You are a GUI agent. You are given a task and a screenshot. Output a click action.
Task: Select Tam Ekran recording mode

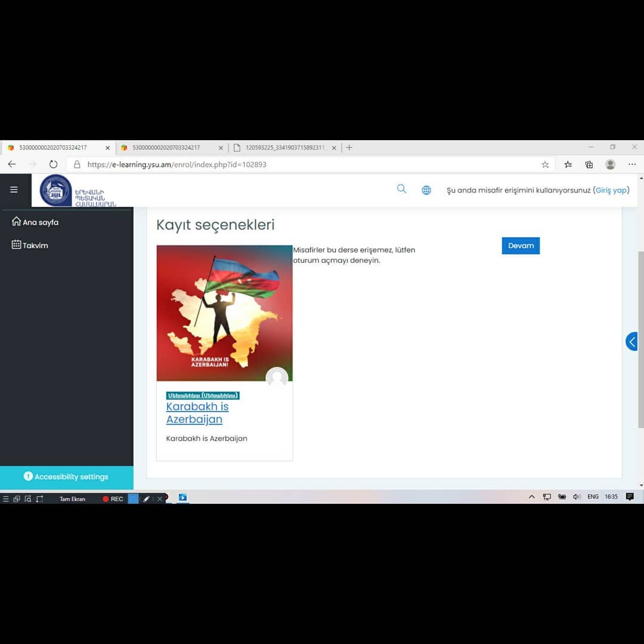pos(72,499)
